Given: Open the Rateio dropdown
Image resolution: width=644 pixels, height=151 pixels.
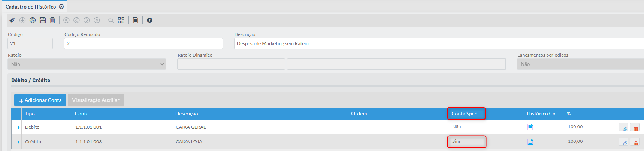Looking at the screenshot, I should pyautogui.click(x=87, y=64).
